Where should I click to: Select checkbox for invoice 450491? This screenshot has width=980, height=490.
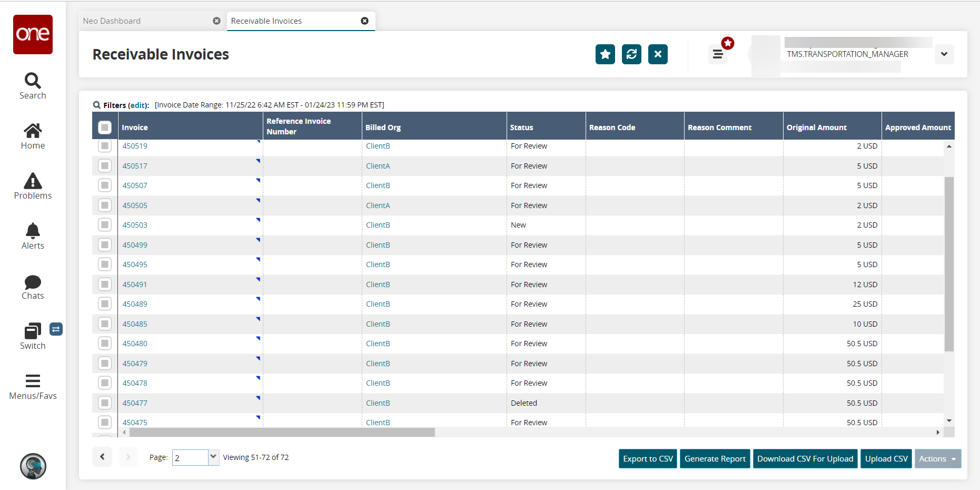click(x=105, y=285)
